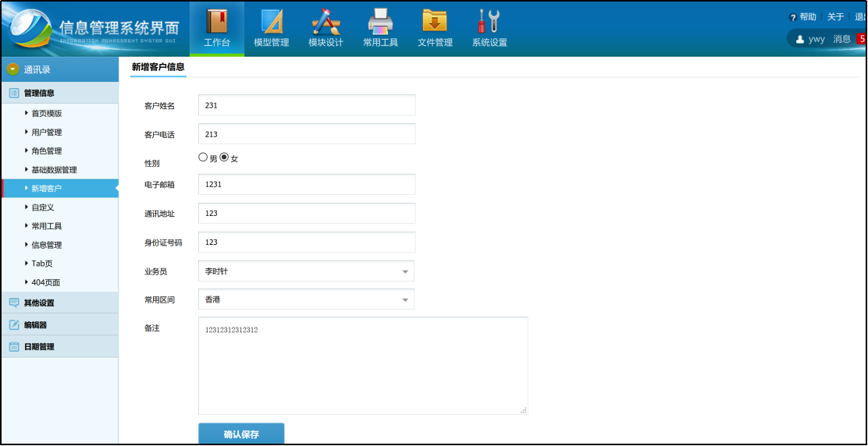Expand the 日期管理 sidebar section
This screenshot has height=446, width=868.
60,347
